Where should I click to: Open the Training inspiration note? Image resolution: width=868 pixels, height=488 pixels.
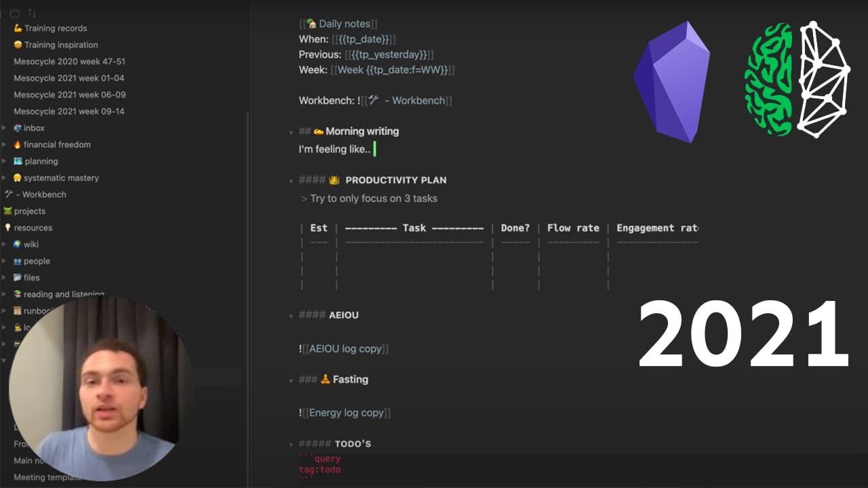tap(56, 45)
